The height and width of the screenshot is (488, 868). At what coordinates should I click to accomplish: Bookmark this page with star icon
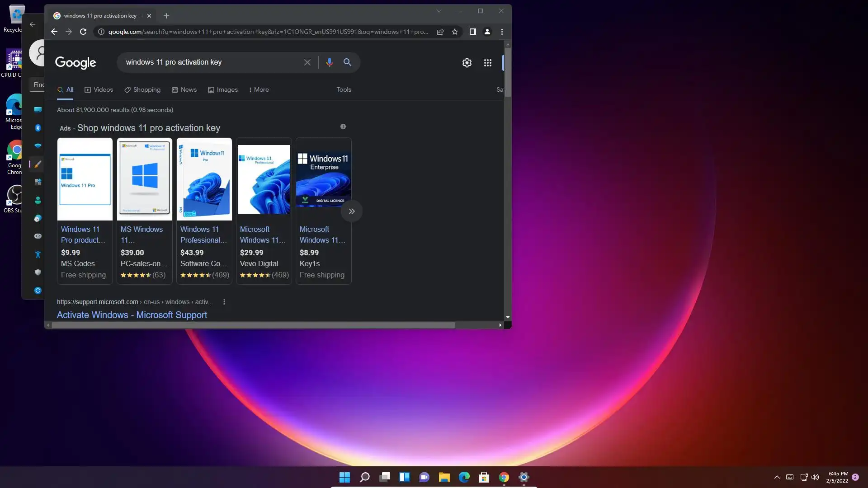[x=455, y=32]
